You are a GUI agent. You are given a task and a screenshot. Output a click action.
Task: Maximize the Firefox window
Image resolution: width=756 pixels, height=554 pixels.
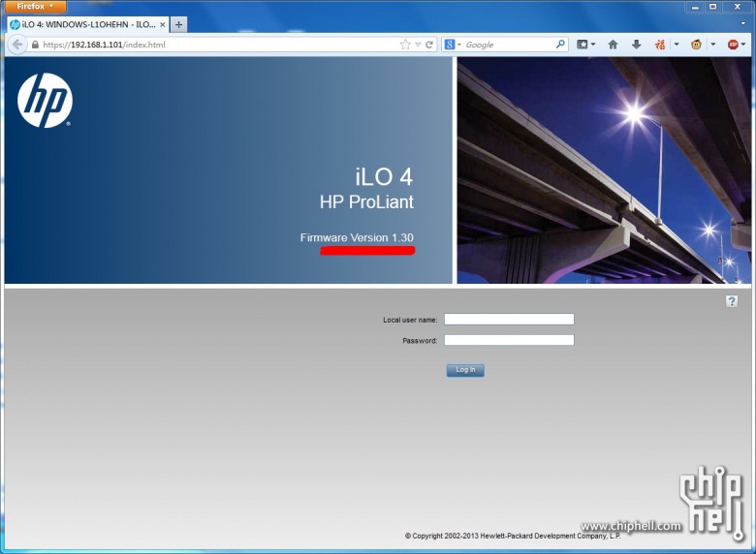712,7
